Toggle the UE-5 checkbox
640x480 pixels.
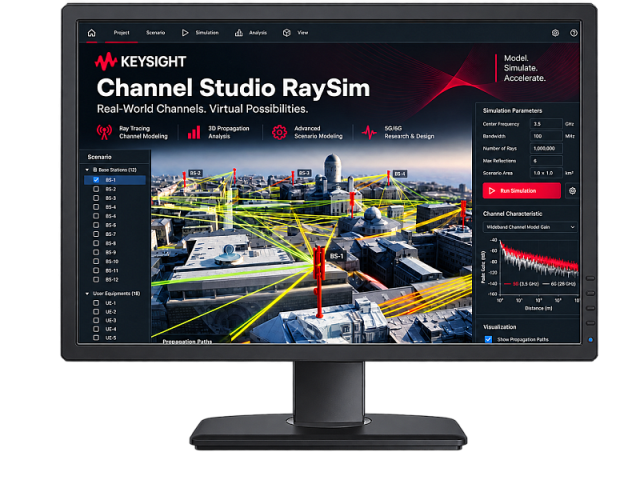96,338
